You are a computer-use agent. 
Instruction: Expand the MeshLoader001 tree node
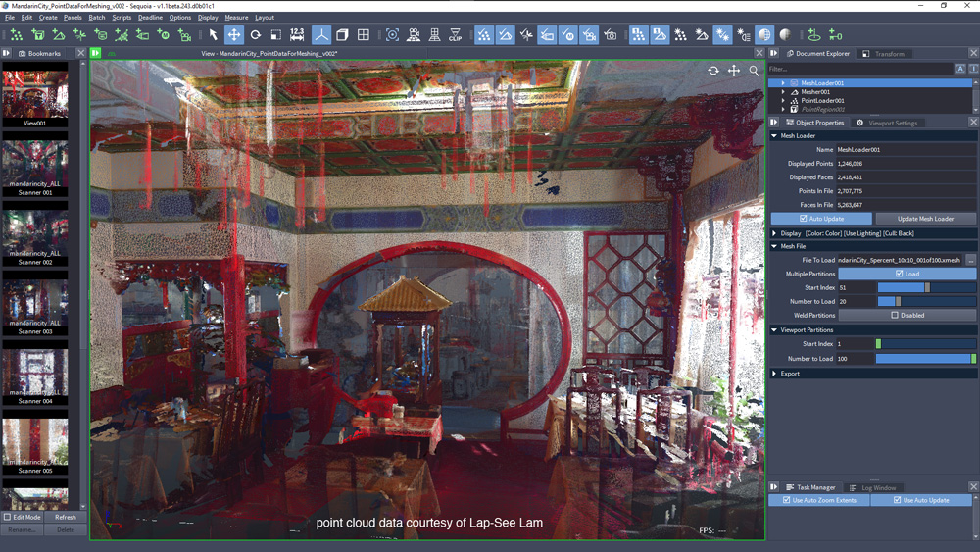(x=783, y=82)
